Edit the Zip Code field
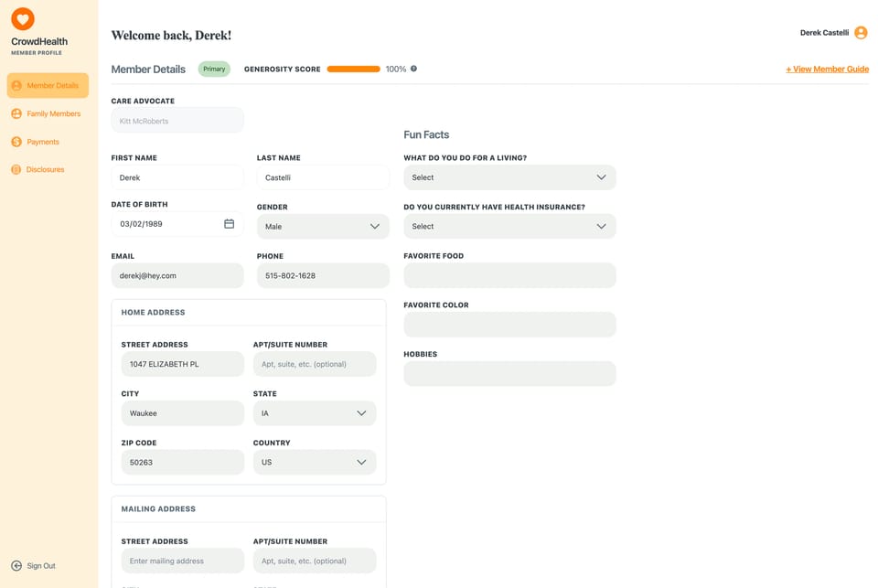The height and width of the screenshot is (588, 878). coord(183,463)
